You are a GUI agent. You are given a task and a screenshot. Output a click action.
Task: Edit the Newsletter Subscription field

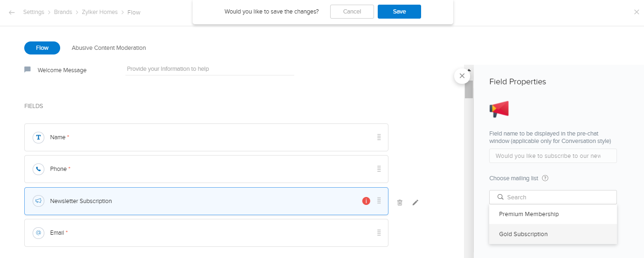coord(415,202)
